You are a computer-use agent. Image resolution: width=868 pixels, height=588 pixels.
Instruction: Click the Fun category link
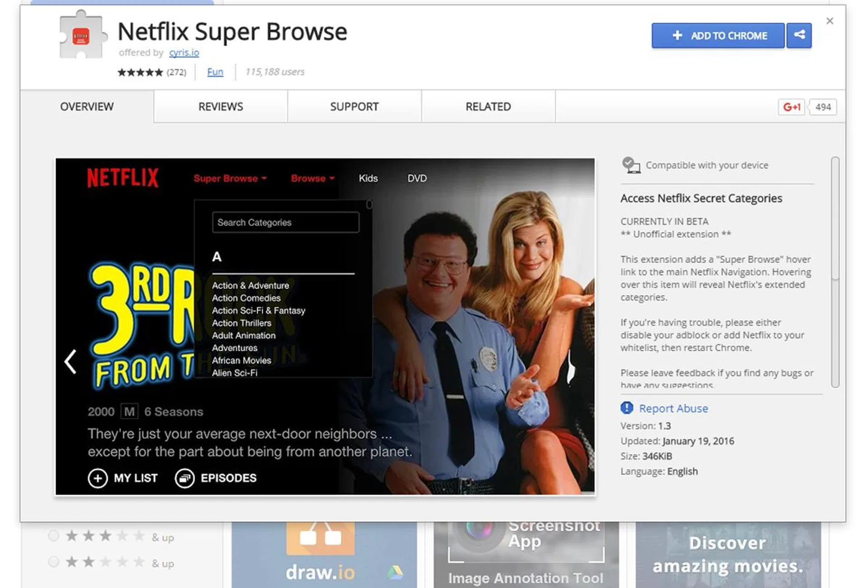(x=215, y=72)
